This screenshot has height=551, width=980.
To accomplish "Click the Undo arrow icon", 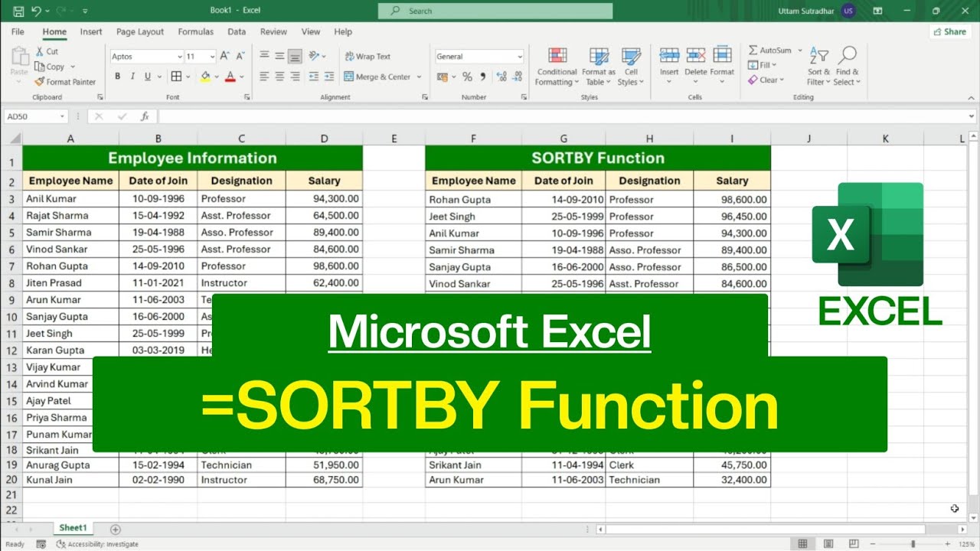I will pyautogui.click(x=38, y=11).
